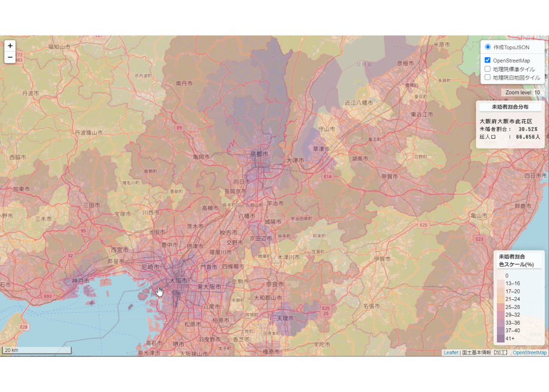549x392 pixels.
Task: Click the 13–16 legend color swatch
Action: (x=500, y=283)
